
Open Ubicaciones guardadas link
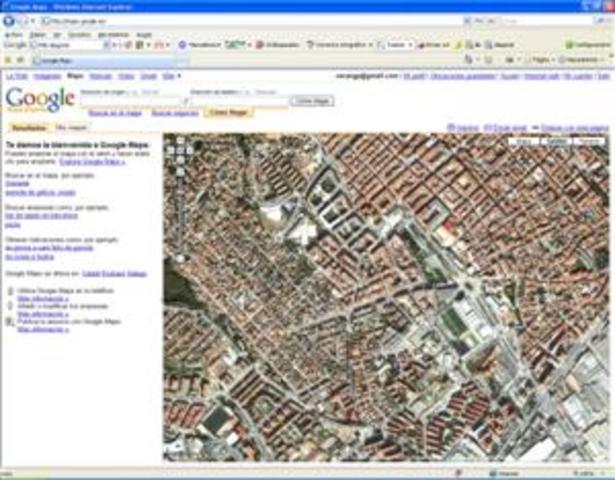pyautogui.click(x=462, y=76)
